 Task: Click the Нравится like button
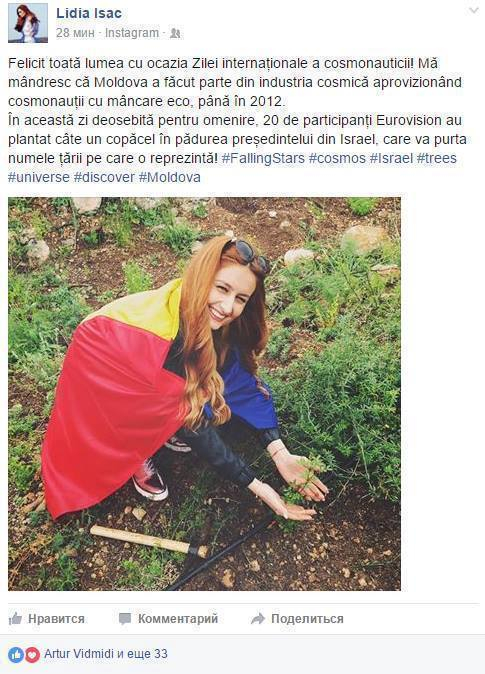[46, 619]
